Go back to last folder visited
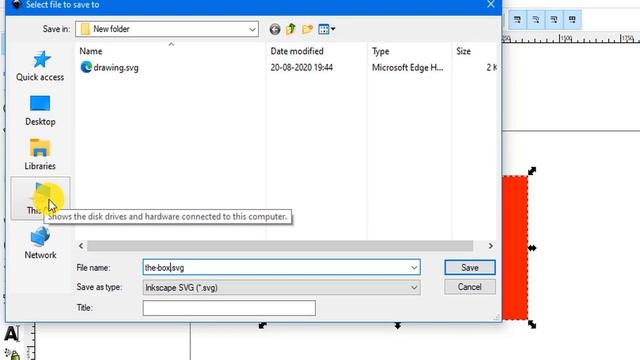This screenshot has height=360, width=640. (275, 29)
